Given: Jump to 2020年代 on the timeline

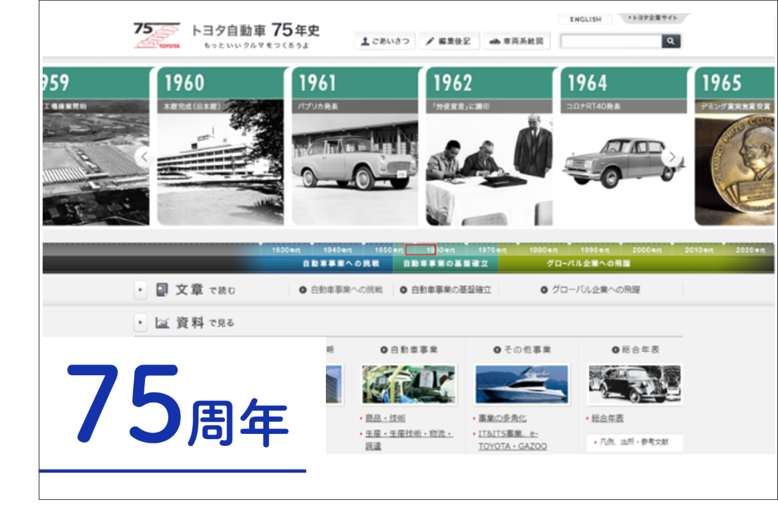Looking at the screenshot, I should point(750,250).
